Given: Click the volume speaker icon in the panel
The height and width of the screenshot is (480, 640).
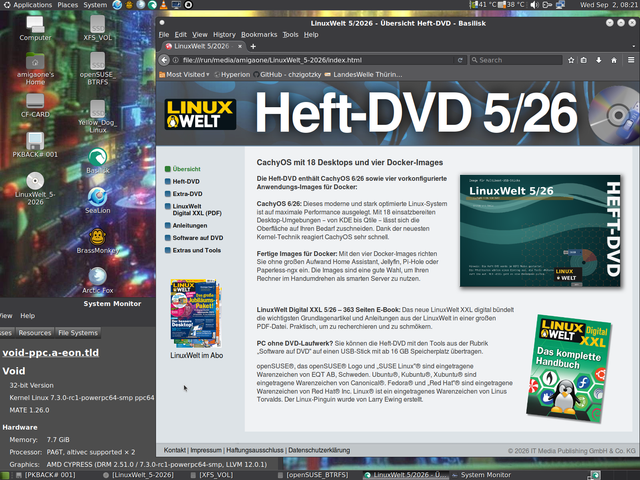Looking at the screenshot, I should 534,5.
